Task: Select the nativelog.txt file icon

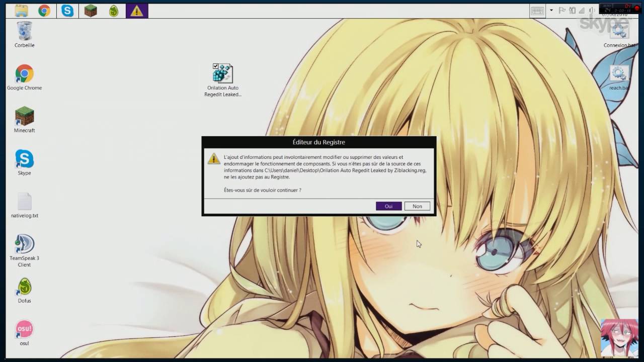Action: point(24,205)
